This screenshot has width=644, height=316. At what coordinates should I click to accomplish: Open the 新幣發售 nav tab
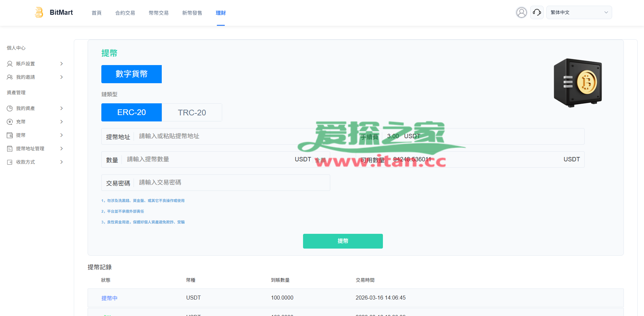(x=192, y=13)
